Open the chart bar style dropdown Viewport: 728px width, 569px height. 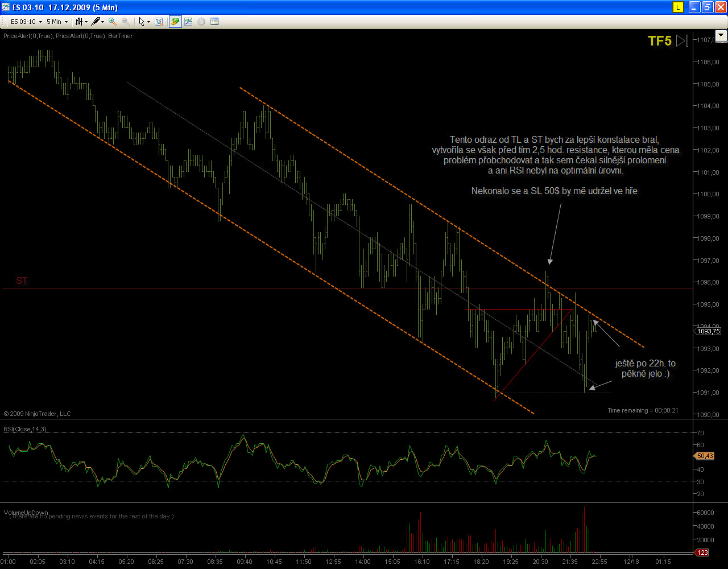[82, 22]
